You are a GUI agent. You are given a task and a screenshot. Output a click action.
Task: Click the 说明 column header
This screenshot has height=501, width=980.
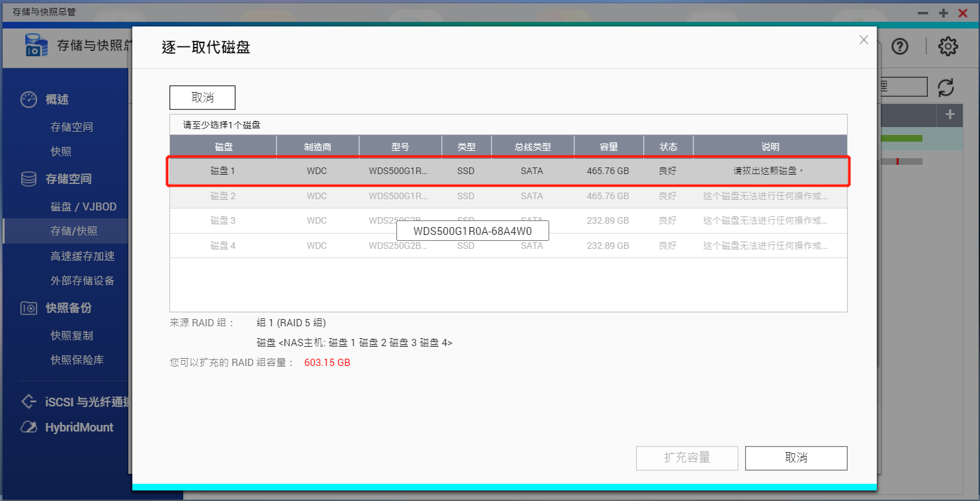(770, 147)
